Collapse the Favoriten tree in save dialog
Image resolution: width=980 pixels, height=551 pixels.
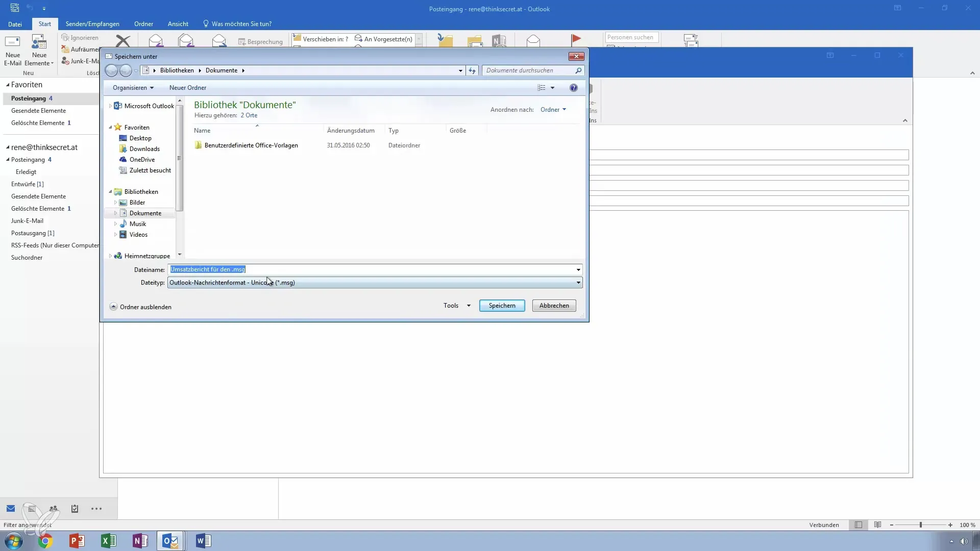click(111, 128)
